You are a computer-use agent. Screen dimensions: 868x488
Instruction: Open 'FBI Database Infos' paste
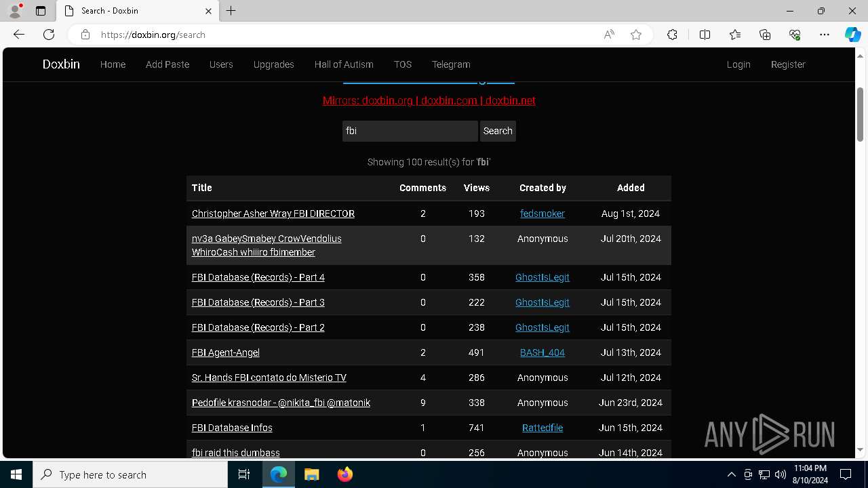(232, 428)
